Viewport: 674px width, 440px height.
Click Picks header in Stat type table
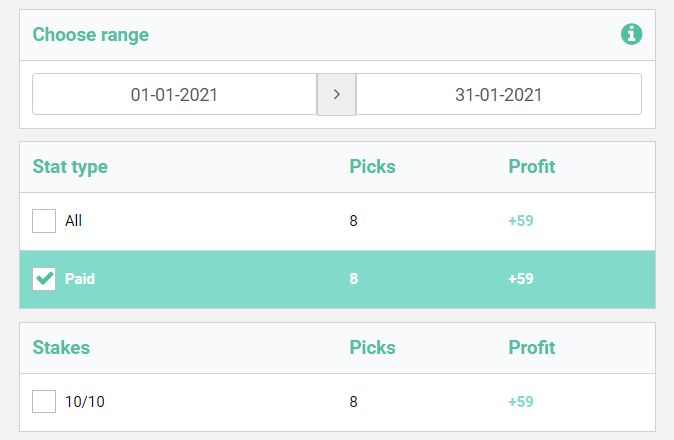pos(372,167)
